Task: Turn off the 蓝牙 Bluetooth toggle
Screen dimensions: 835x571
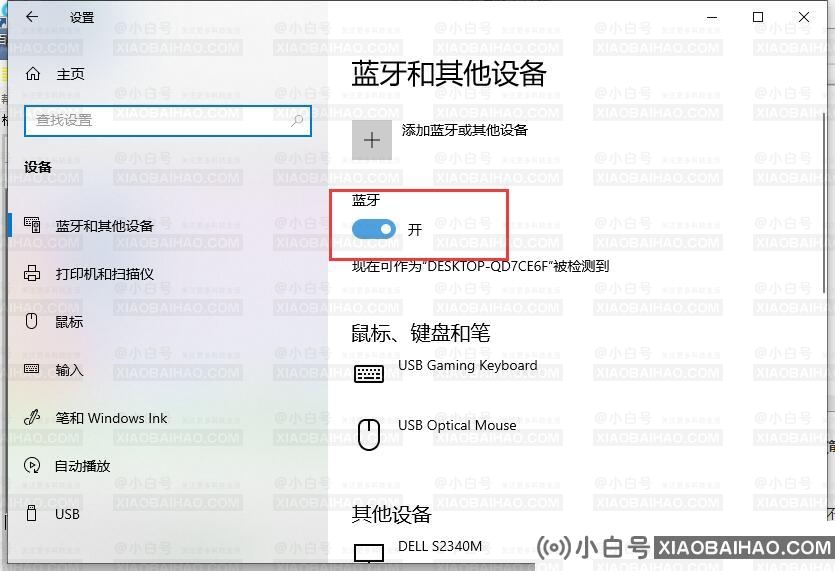Action: click(x=374, y=229)
